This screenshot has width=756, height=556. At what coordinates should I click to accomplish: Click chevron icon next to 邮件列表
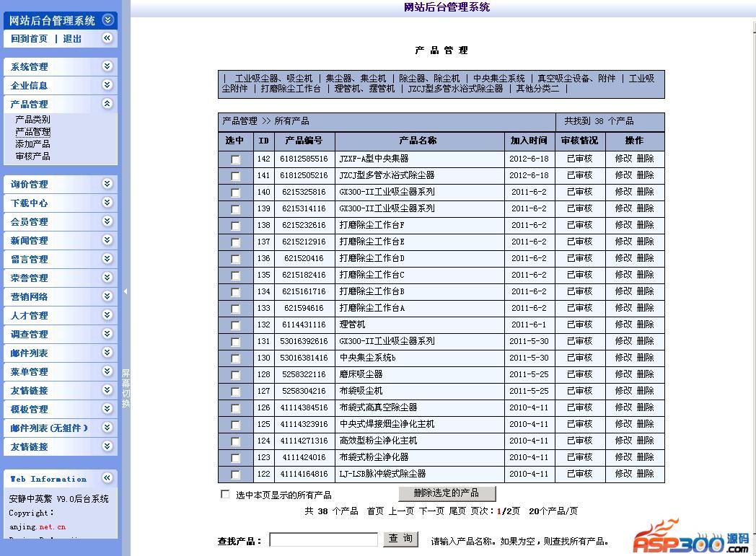(x=107, y=353)
